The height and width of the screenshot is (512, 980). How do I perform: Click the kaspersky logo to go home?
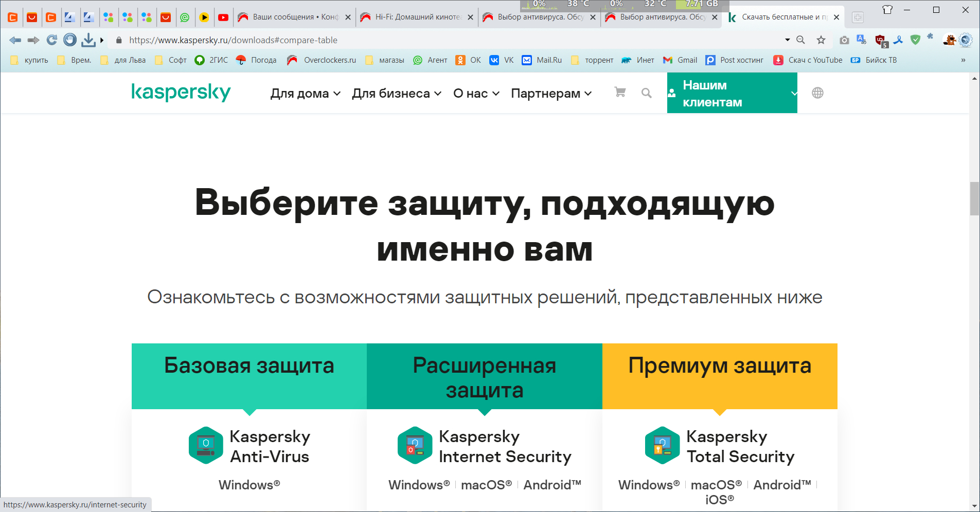coord(181,93)
